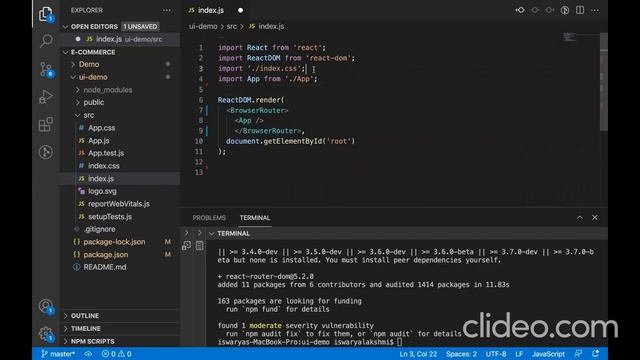Viewport: 640px width, 360px height.
Task: Click Ln 3, Col 22 cursor position
Action: click(x=418, y=354)
